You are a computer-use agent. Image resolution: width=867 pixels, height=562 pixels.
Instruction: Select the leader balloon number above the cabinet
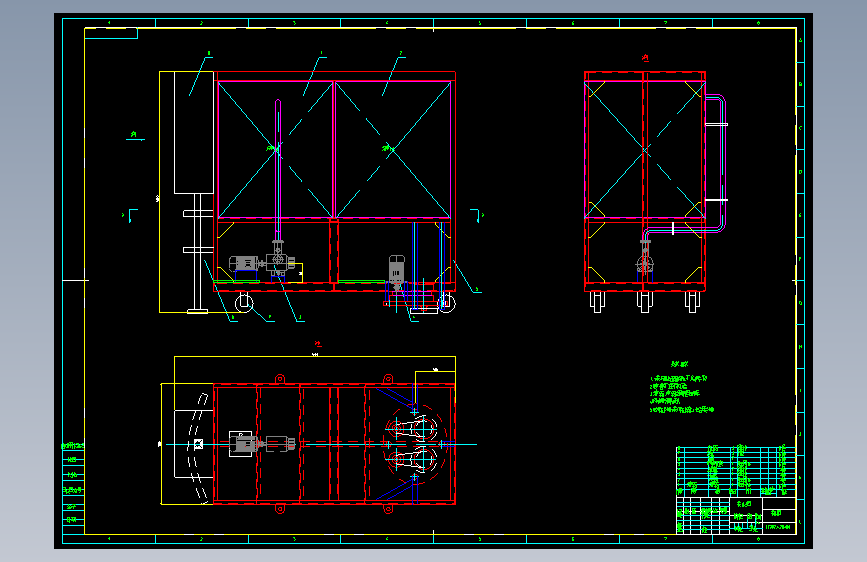(x=209, y=54)
